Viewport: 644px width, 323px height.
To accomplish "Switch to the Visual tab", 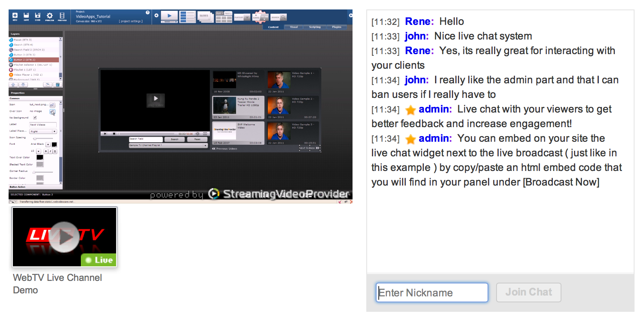I will (x=294, y=27).
